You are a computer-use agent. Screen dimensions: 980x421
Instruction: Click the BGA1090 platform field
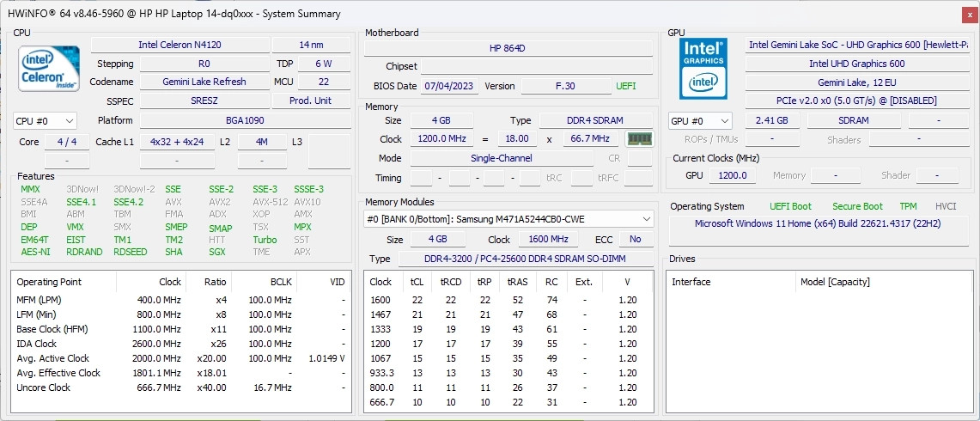point(245,121)
